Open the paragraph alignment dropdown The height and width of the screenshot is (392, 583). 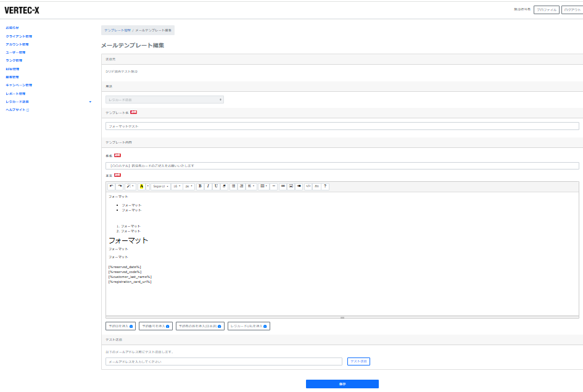point(251,186)
